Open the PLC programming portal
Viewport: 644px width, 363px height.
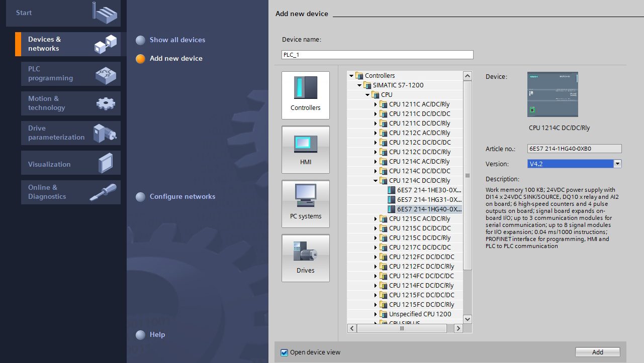71,74
